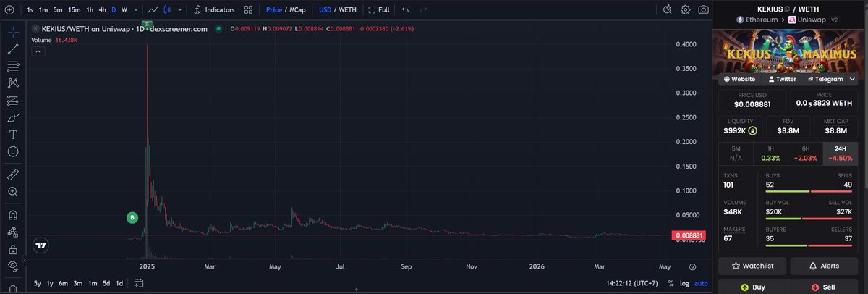
Task: Open the Fibonacci retracement tools
Action: tap(12, 67)
